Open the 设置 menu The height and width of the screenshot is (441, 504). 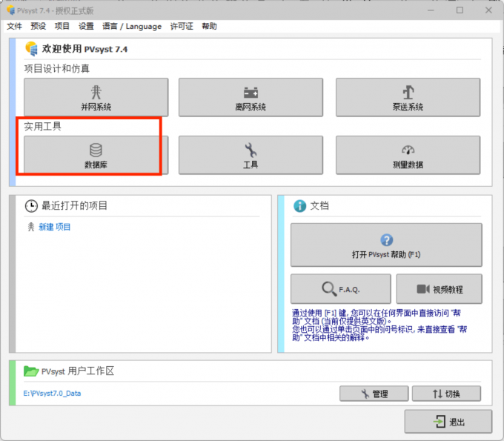tap(86, 27)
